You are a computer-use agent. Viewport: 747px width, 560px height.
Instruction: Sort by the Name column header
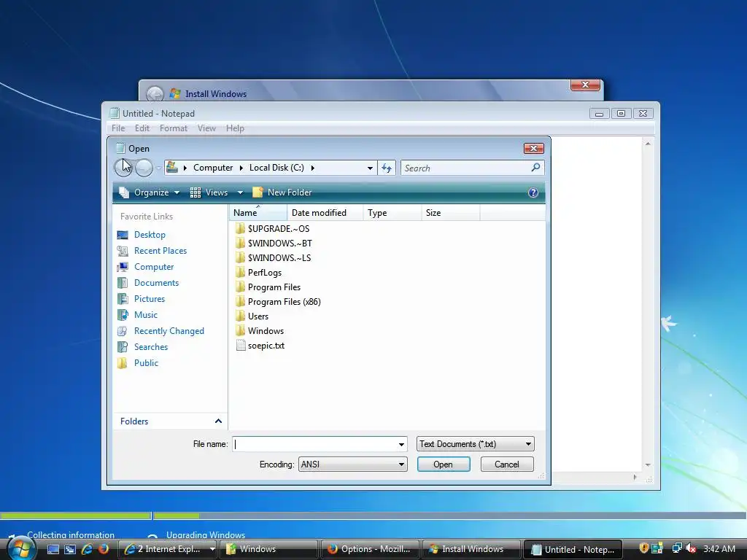[x=258, y=213]
